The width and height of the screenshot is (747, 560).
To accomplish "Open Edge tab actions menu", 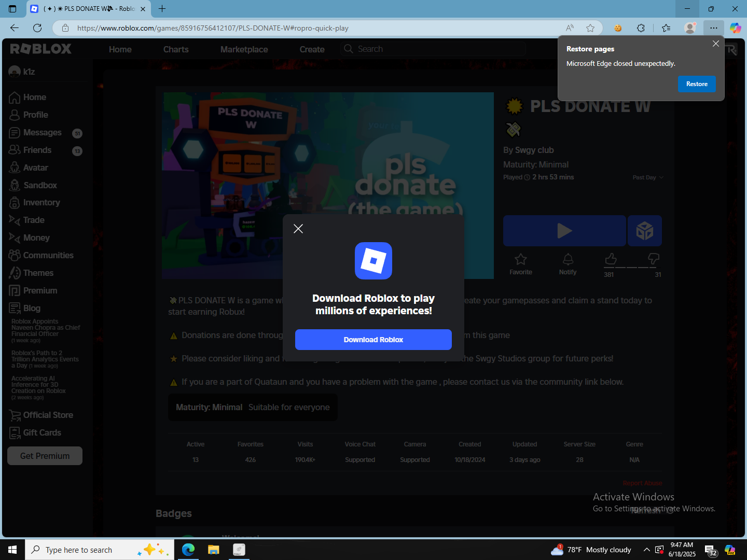I will [x=12, y=9].
